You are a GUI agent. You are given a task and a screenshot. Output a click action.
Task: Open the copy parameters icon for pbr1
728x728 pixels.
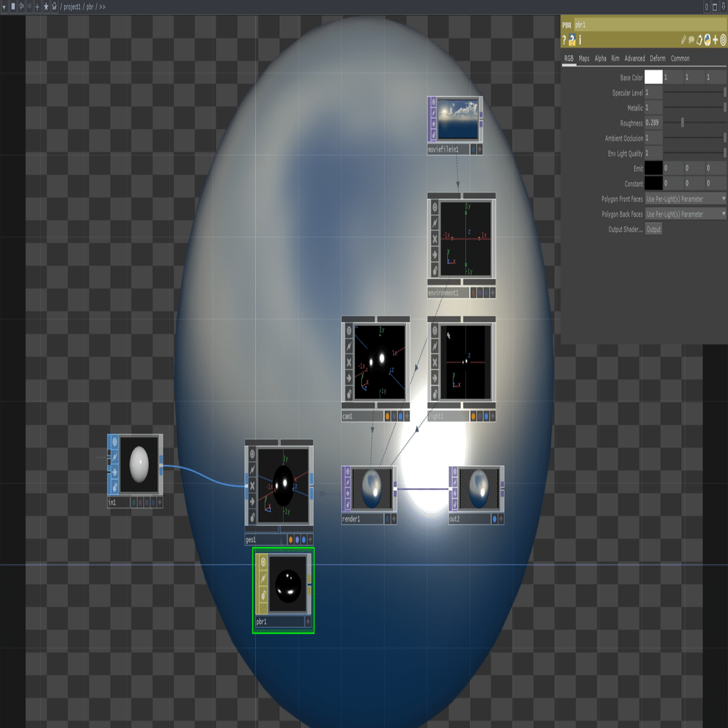tap(699, 40)
